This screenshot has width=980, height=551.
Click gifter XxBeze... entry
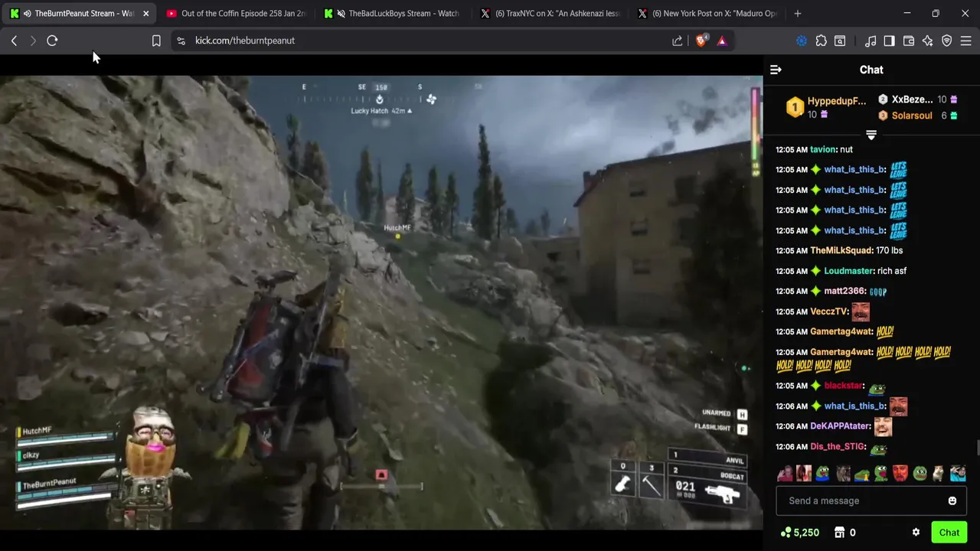(x=917, y=99)
